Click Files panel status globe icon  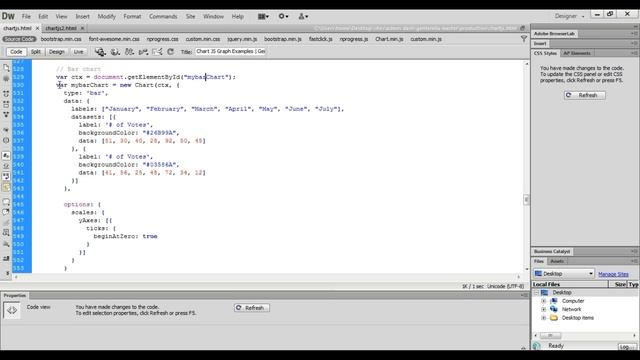pyautogui.click(x=537, y=346)
